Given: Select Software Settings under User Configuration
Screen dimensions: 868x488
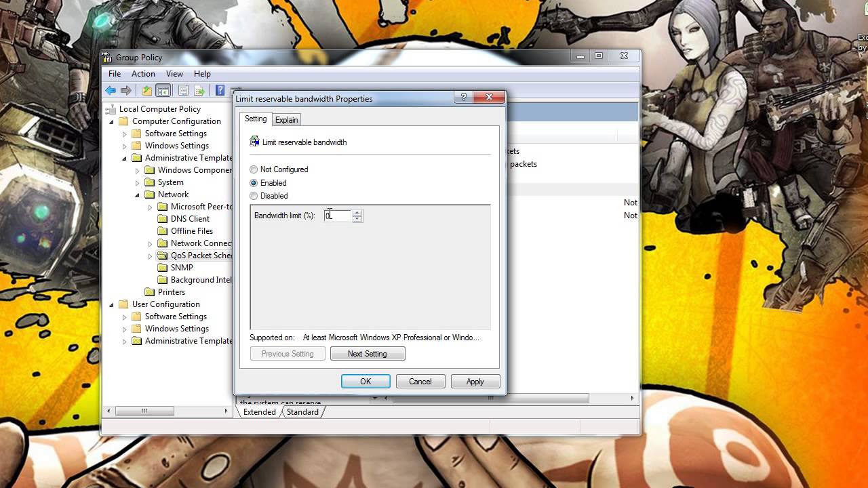Looking at the screenshot, I should (176, 317).
